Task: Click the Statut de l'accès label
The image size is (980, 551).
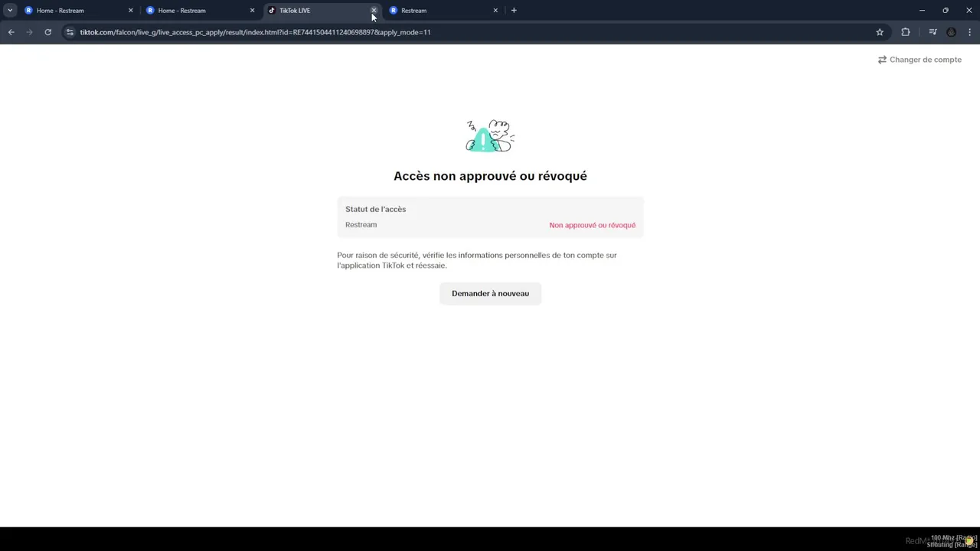Action: click(375, 209)
